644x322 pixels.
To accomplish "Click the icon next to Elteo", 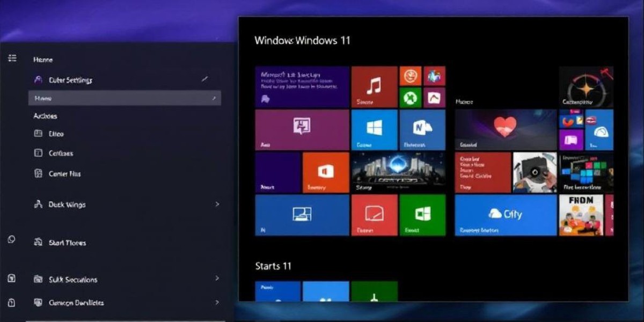I will point(38,134).
